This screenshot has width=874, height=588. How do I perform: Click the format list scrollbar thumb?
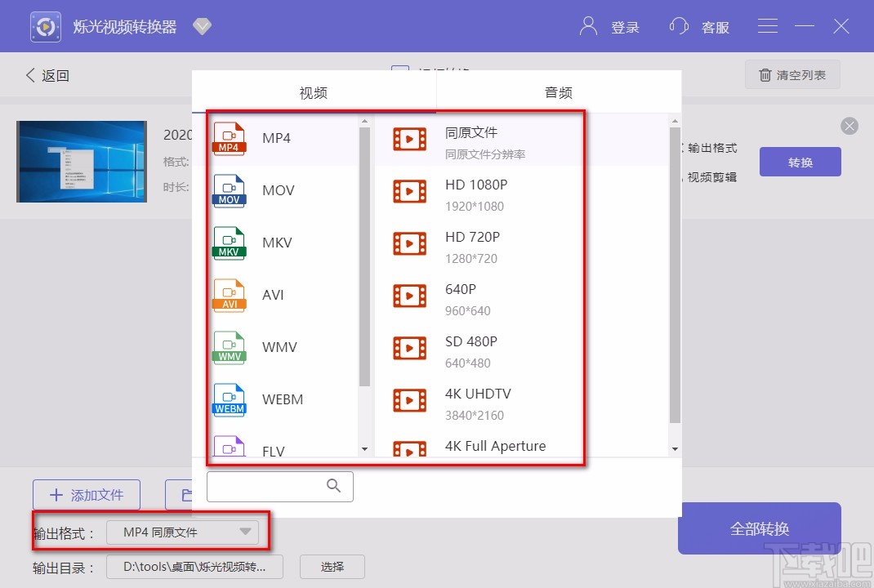tap(364, 256)
